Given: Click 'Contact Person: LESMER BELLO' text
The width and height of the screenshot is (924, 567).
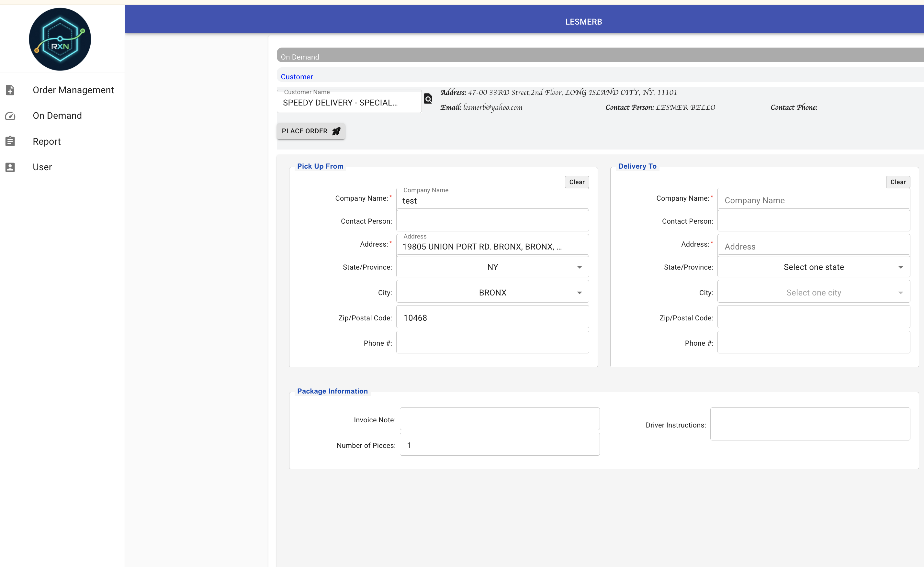Looking at the screenshot, I should coord(660,107).
